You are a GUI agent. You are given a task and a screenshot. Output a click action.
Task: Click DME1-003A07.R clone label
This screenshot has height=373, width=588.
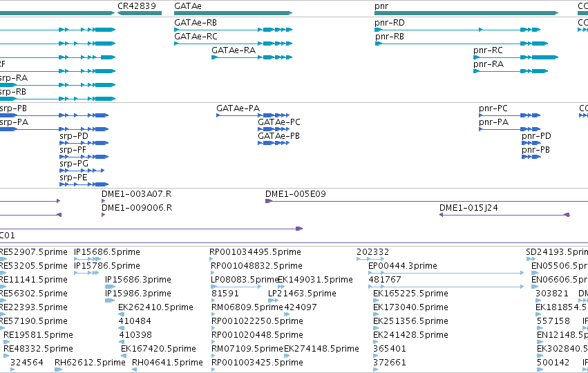click(137, 194)
